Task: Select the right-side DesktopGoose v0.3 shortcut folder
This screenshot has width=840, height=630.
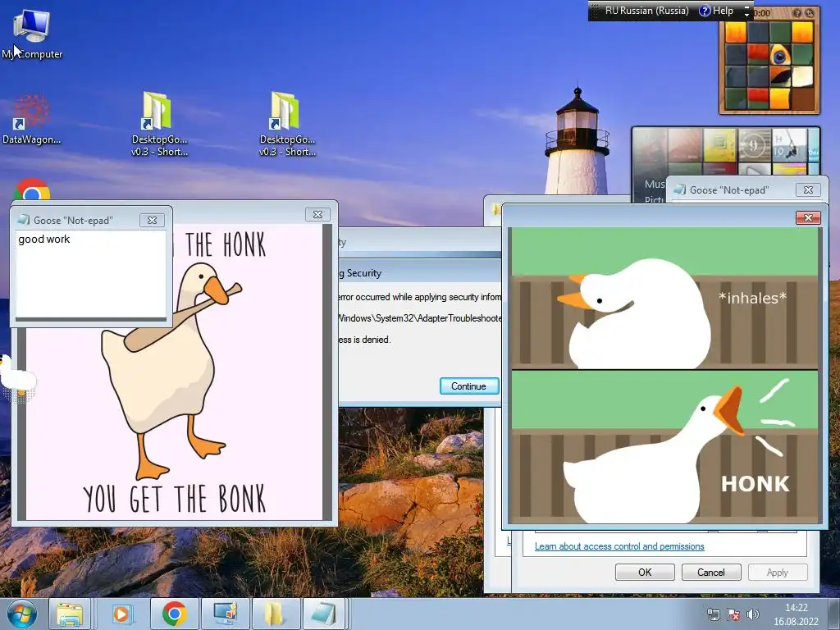Action: tap(287, 123)
